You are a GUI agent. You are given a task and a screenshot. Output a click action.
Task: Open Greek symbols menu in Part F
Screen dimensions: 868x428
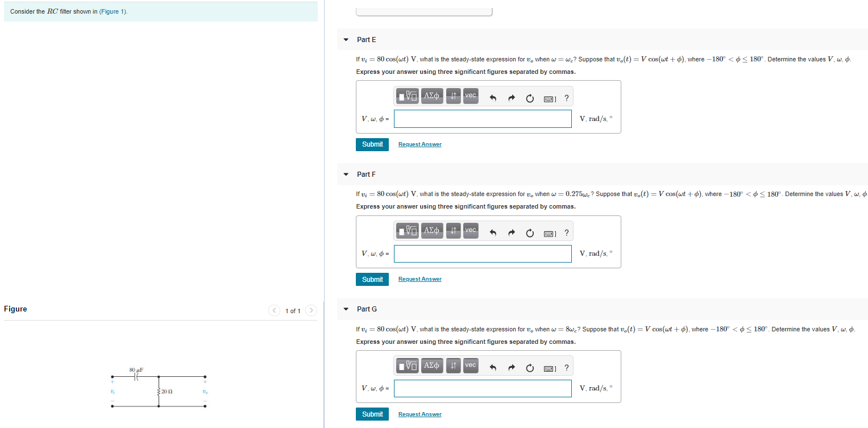(432, 231)
